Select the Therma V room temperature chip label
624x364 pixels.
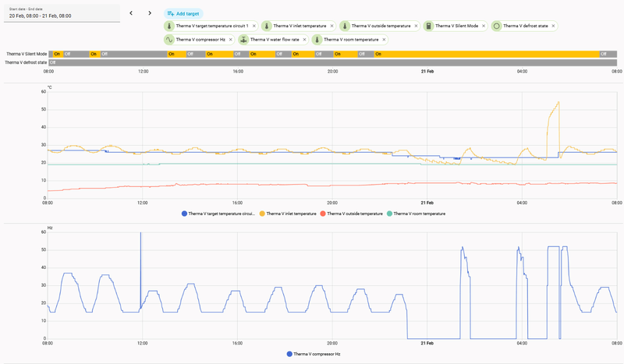point(351,40)
